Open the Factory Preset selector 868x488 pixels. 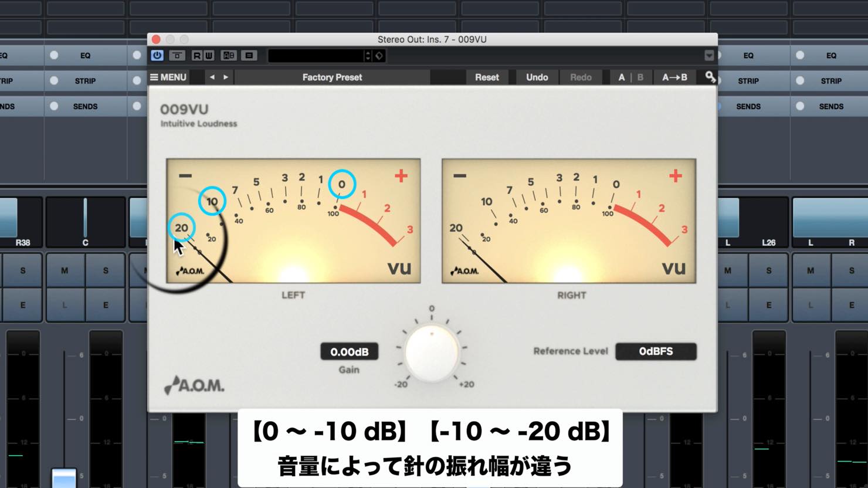tap(332, 77)
